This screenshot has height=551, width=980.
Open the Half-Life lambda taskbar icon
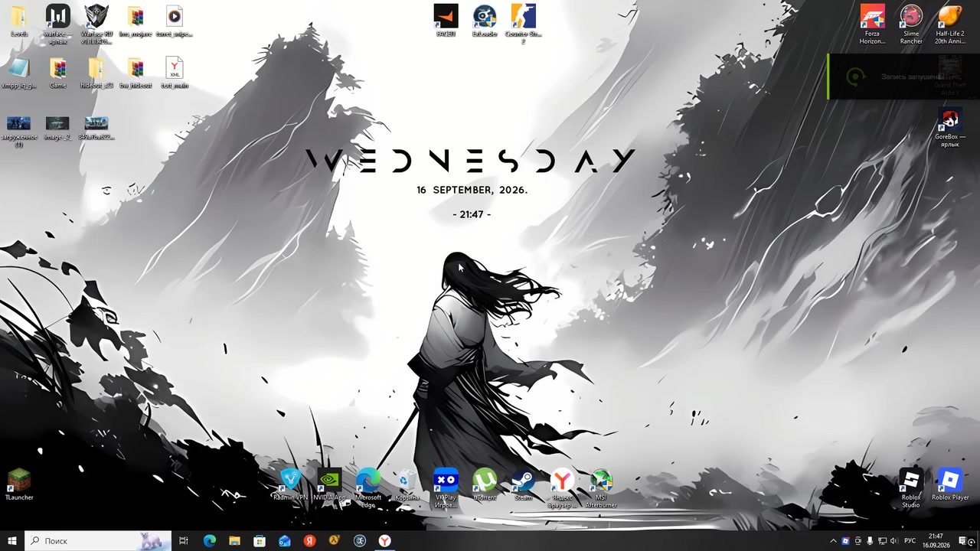[x=335, y=541]
